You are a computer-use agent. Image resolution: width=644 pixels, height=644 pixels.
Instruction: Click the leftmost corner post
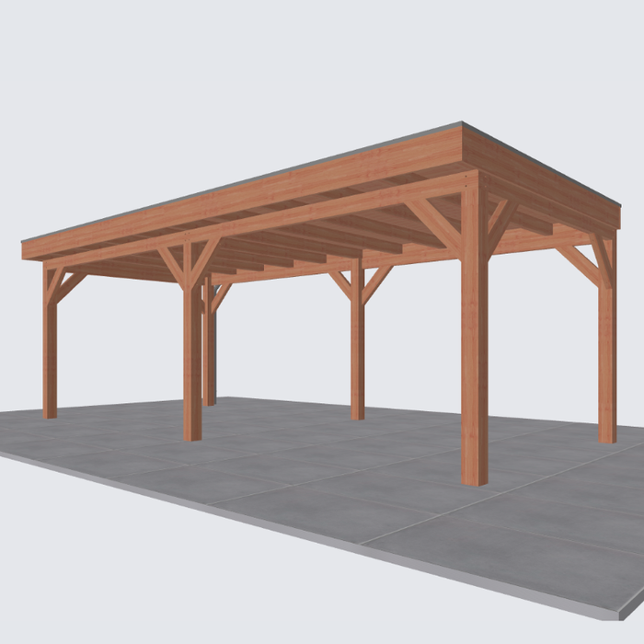50,359
